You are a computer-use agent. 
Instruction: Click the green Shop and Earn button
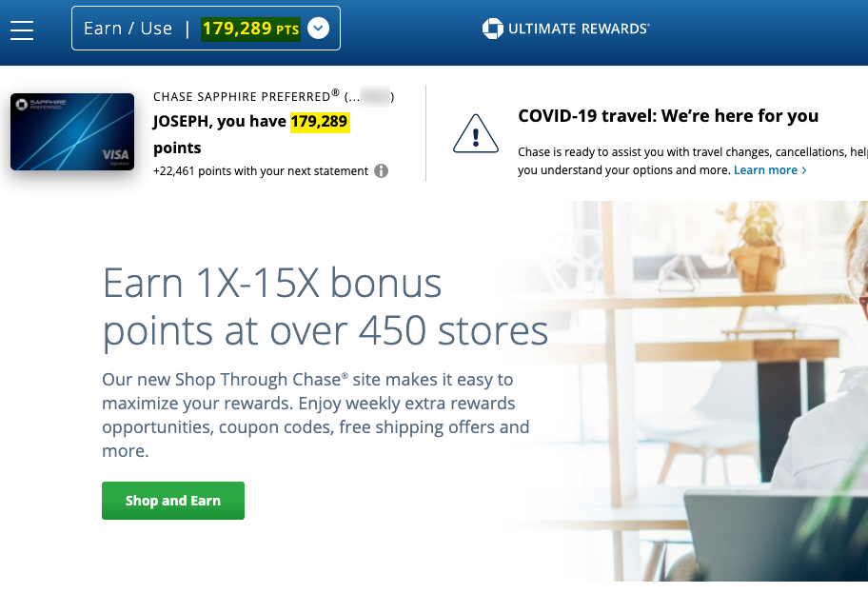(x=173, y=501)
